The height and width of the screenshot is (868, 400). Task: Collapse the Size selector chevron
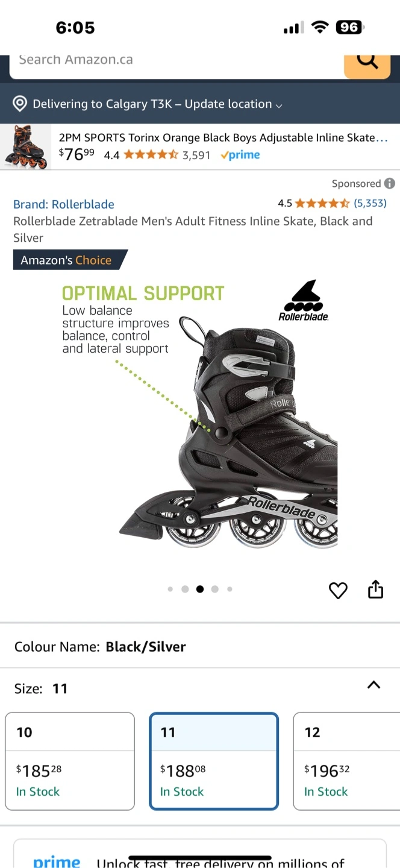(373, 685)
